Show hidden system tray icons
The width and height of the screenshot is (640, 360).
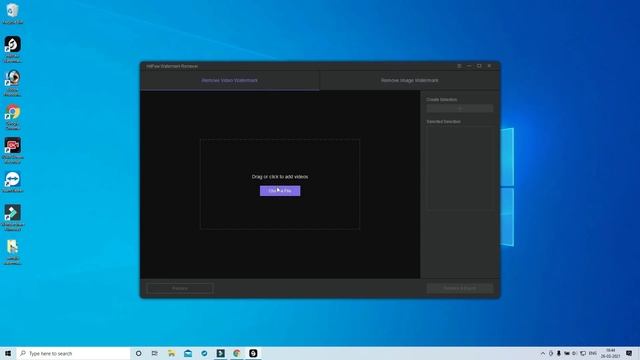tap(543, 353)
